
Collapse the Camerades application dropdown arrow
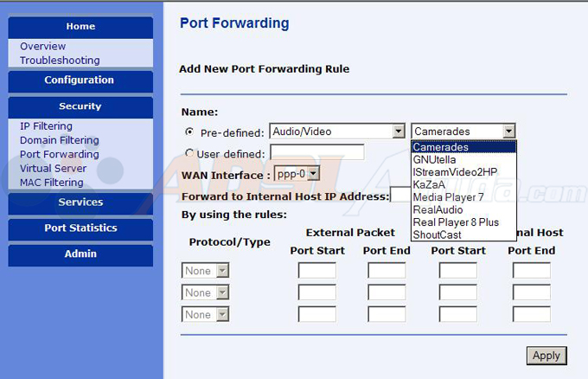pos(508,132)
